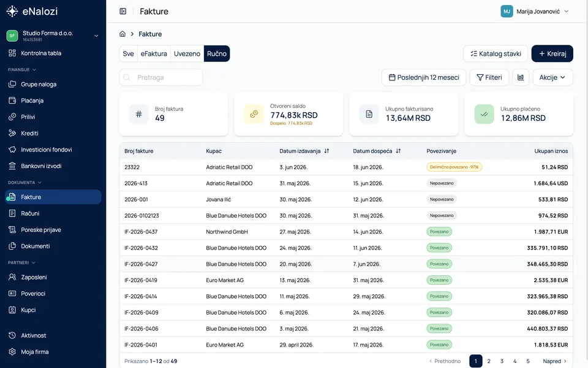
Task: Click Napred to next page
Action: coord(555,361)
